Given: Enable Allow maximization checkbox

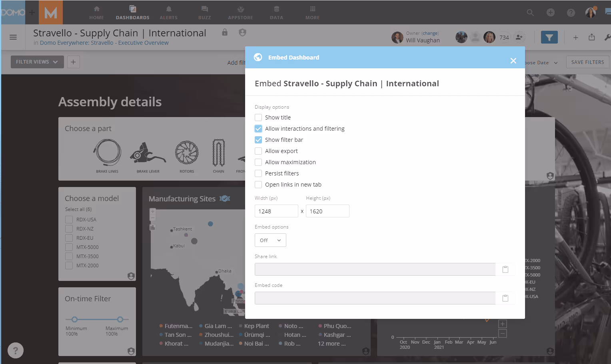Looking at the screenshot, I should 258,162.
